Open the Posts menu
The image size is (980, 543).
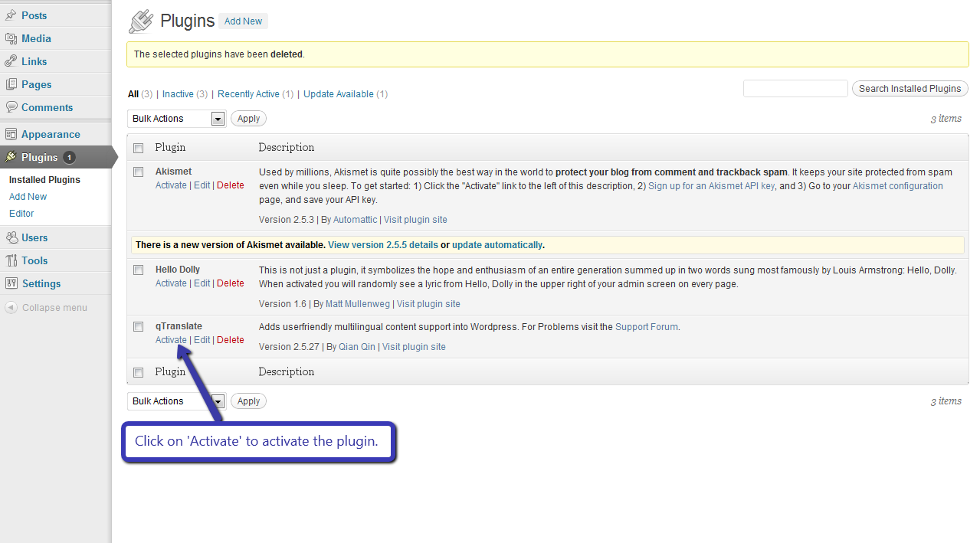[x=34, y=15]
